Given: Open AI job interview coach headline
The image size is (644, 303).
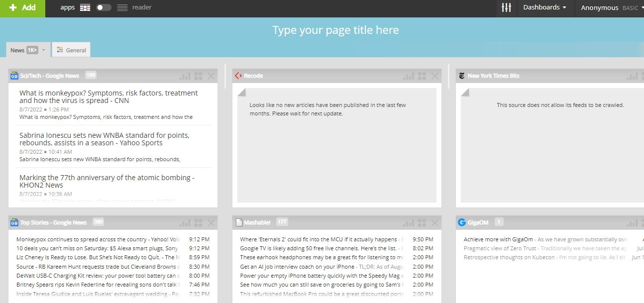Looking at the screenshot, I should (x=322, y=267).
